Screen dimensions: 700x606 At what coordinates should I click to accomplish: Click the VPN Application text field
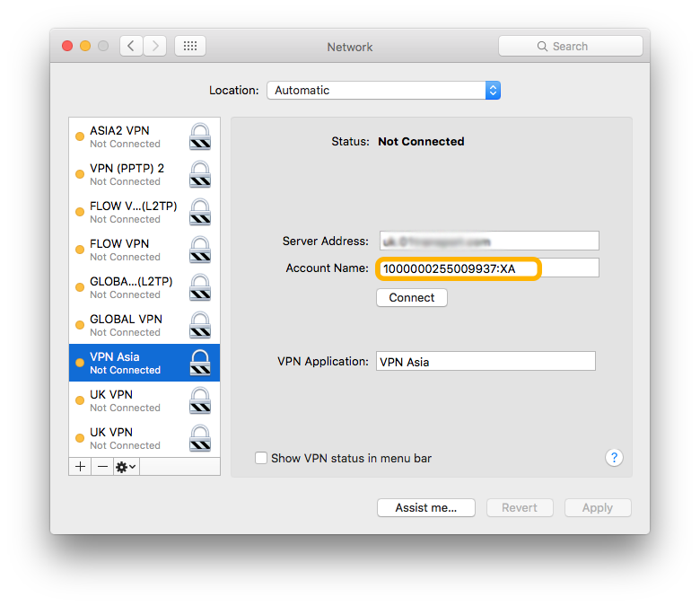click(x=485, y=362)
